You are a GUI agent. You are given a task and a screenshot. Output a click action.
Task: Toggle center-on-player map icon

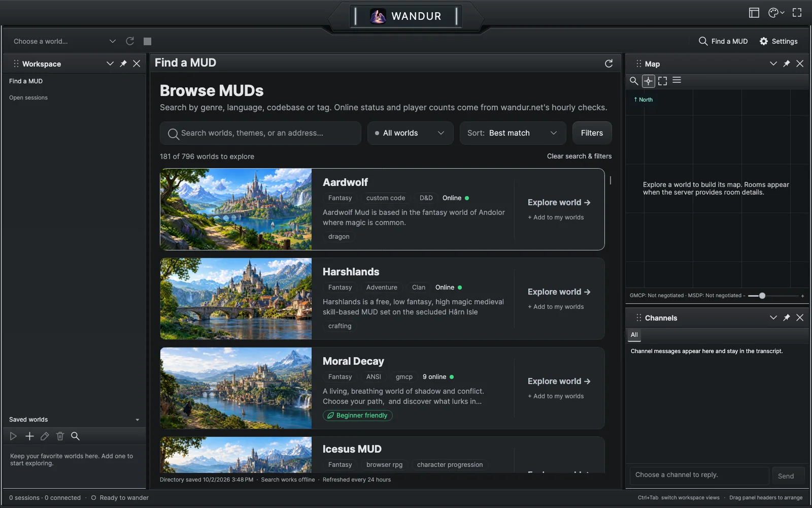[648, 81]
